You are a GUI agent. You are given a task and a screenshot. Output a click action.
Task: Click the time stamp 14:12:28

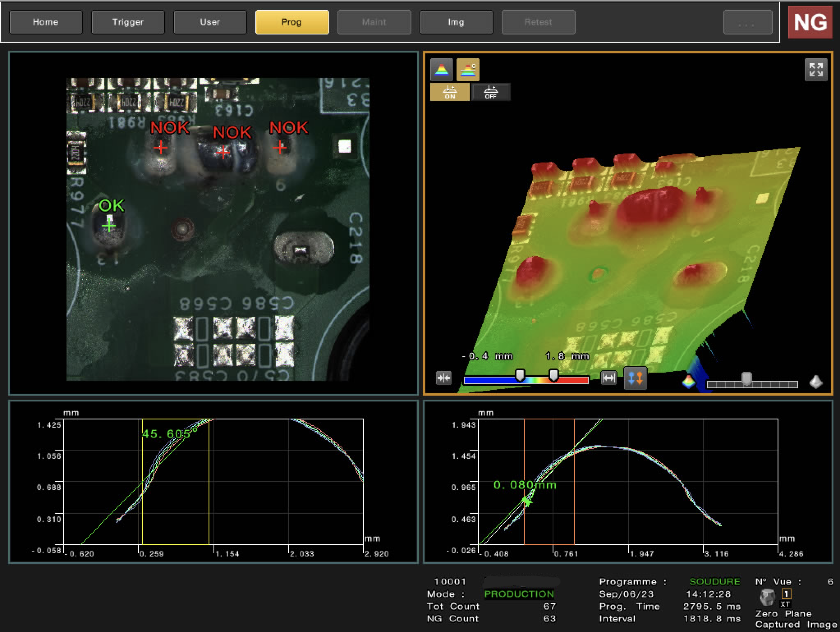(708, 594)
